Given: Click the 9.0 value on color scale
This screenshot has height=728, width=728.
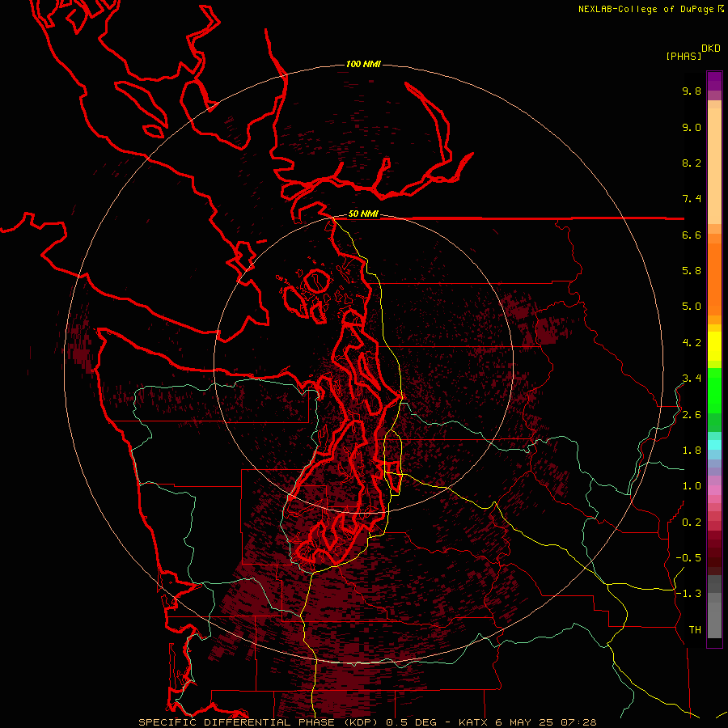Looking at the screenshot, I should click(x=692, y=128).
